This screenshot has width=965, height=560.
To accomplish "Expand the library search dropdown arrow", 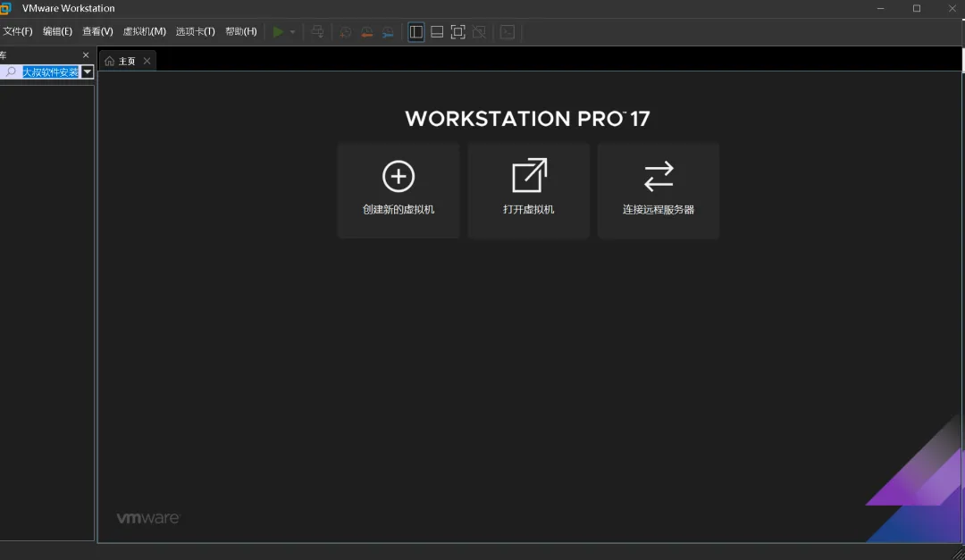I will [88, 72].
